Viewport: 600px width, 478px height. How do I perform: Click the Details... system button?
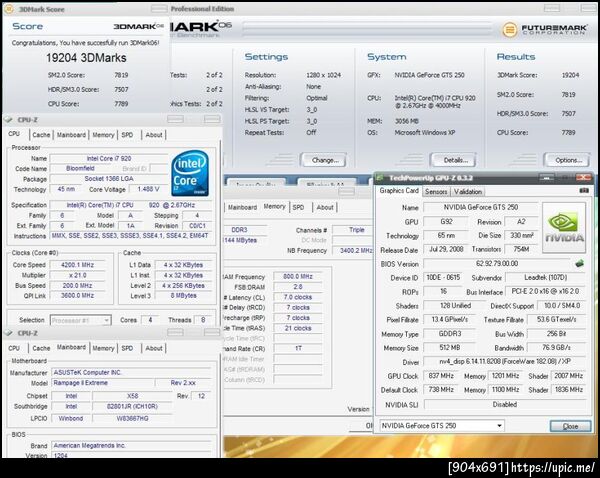click(x=453, y=160)
